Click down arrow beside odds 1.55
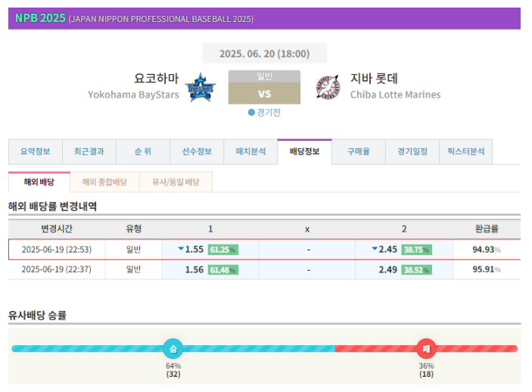Viewport: 532px width, 392px height. pyautogui.click(x=181, y=249)
